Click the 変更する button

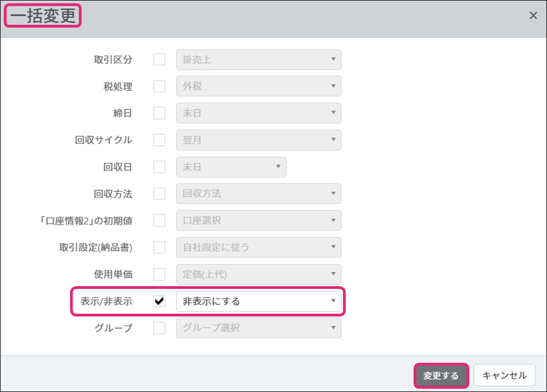[x=441, y=375]
